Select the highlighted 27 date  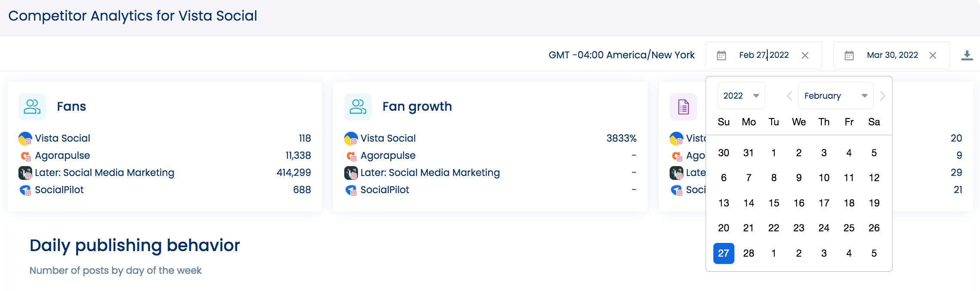coord(724,253)
